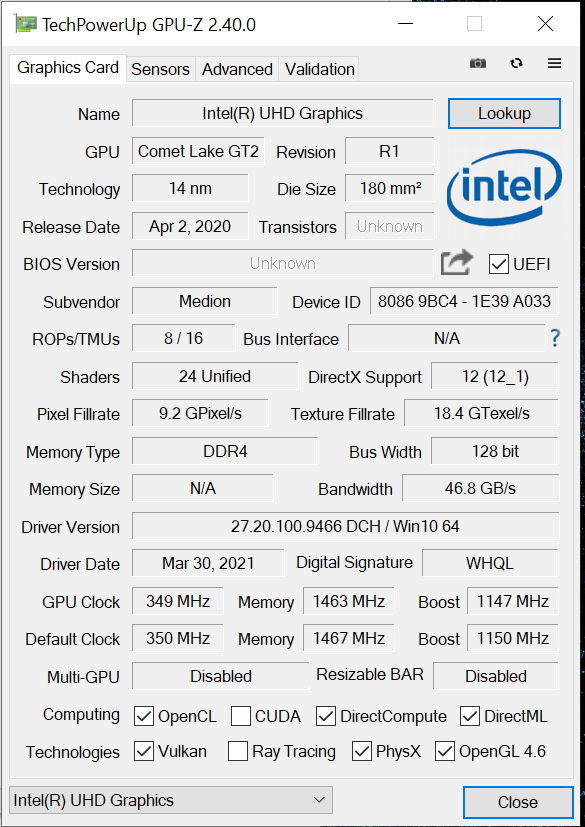
Task: Toggle the OpenCL checkbox
Action: point(144,716)
